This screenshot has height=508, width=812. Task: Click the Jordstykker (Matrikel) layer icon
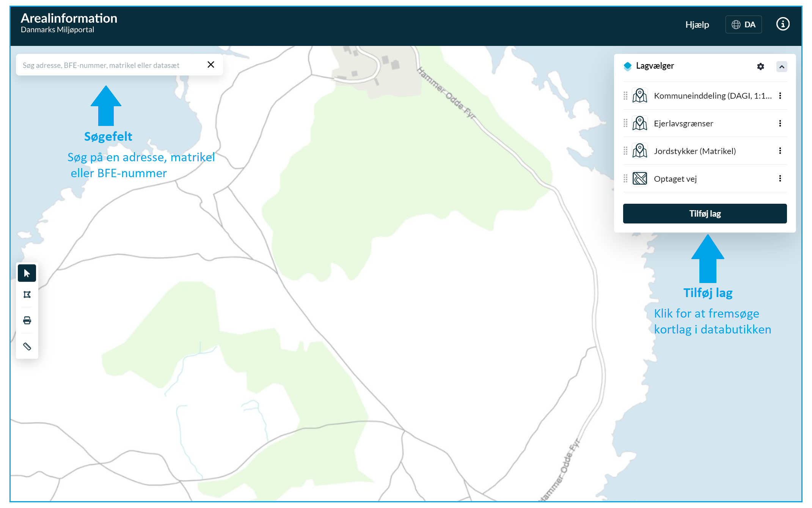pos(640,151)
